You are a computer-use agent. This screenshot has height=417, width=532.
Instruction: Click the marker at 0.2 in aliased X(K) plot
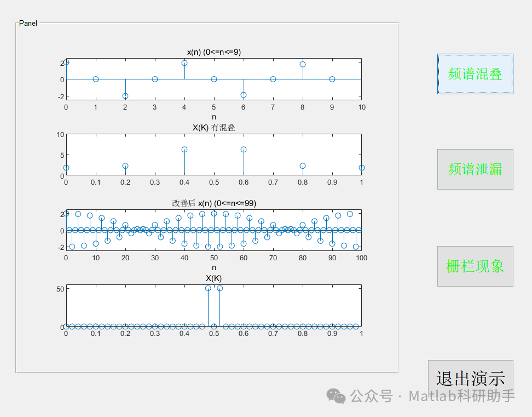click(125, 166)
